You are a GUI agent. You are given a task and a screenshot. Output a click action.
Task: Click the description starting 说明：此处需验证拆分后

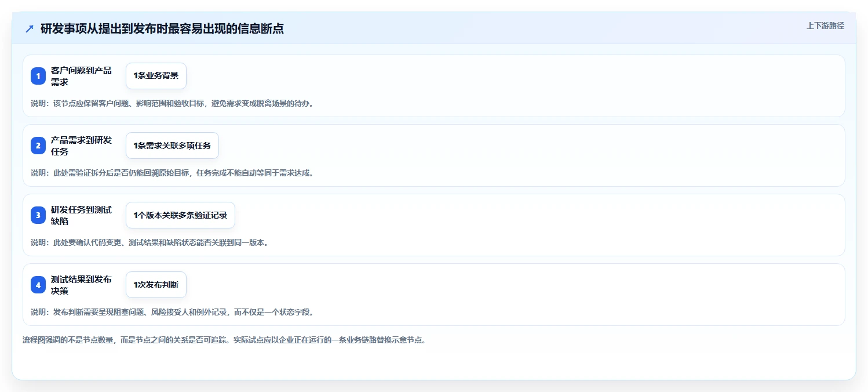point(172,173)
